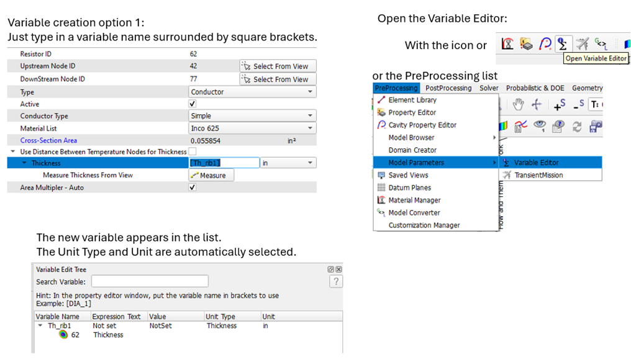Screen dimensions: 631x364
Task: Click the NotSet value cell for Th_rib1
Action: point(161,325)
